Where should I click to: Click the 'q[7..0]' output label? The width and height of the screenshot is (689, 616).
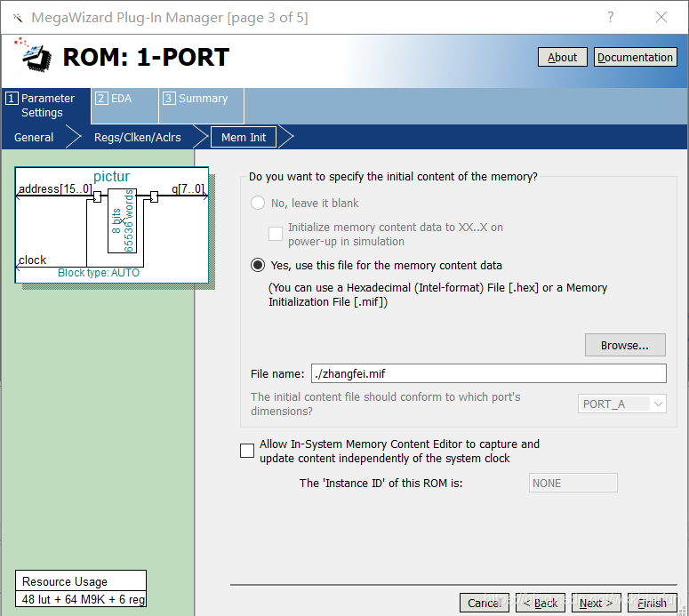(188, 189)
